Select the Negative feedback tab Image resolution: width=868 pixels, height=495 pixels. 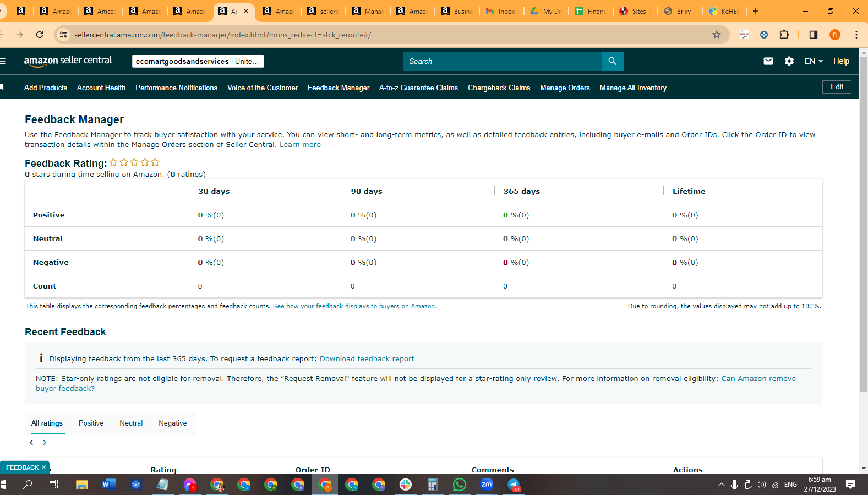(173, 423)
